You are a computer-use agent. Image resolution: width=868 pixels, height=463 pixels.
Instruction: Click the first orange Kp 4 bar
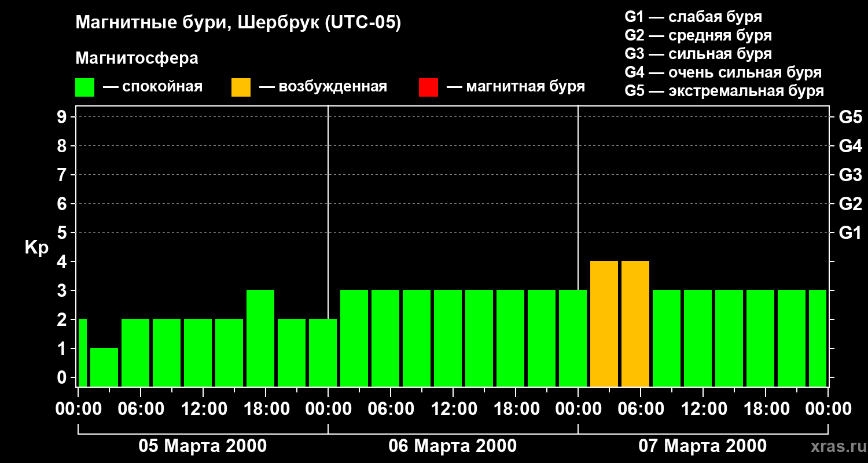coord(604,324)
